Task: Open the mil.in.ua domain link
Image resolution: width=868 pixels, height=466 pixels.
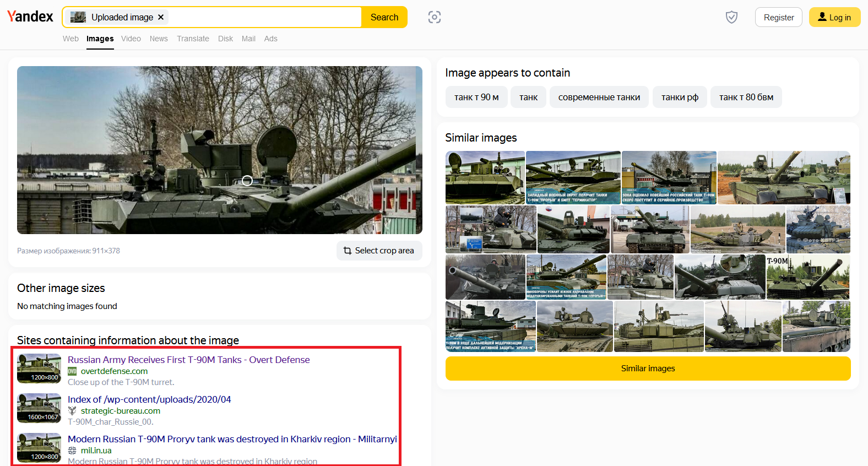Action: (x=96, y=451)
